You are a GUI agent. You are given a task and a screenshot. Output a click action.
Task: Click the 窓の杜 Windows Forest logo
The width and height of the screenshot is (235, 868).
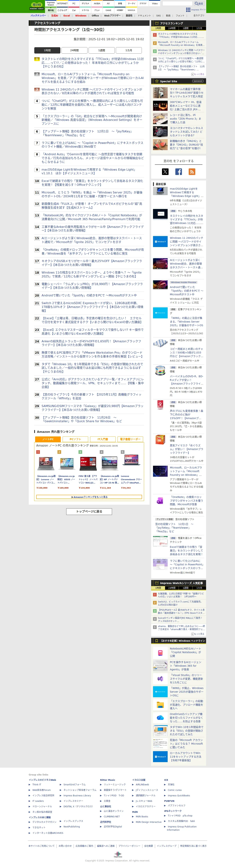(x=37, y=6)
